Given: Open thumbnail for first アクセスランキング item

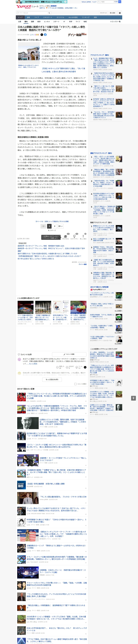Looking at the screenshot, I should coord(119,61).
